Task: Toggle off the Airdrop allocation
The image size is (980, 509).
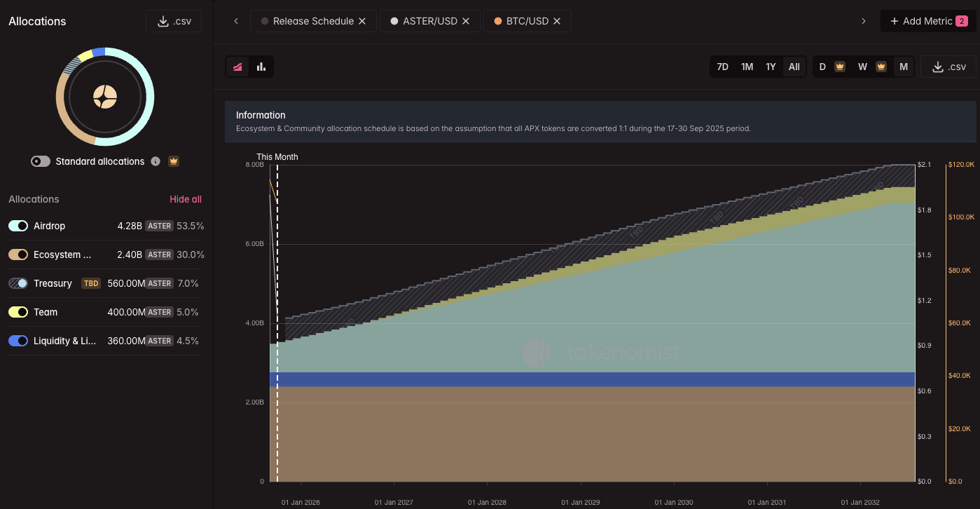Action: tap(18, 226)
